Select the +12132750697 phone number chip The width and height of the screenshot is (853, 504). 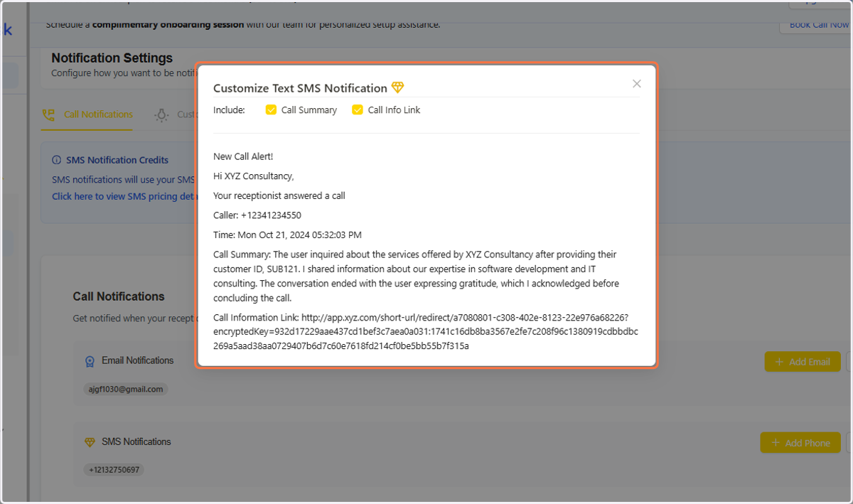coord(114,470)
